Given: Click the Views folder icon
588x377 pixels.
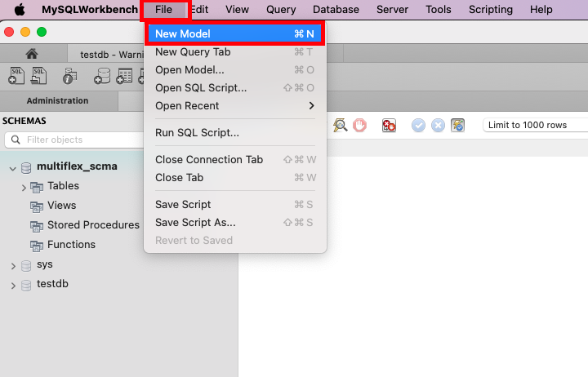Looking at the screenshot, I should click(x=37, y=206).
